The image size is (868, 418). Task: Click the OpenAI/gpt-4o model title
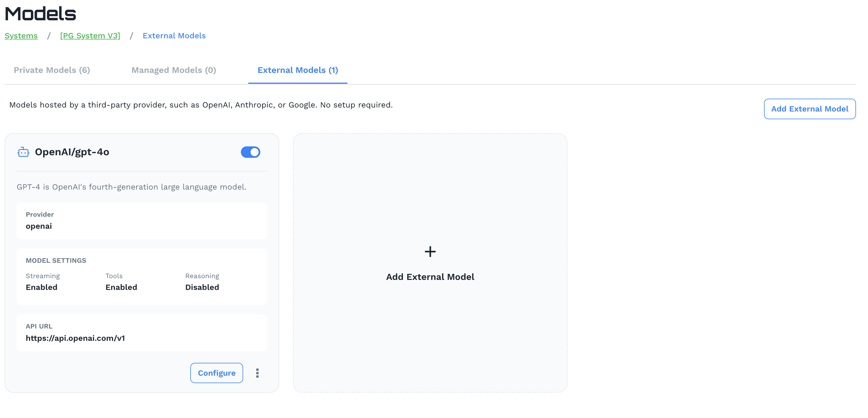coord(72,152)
